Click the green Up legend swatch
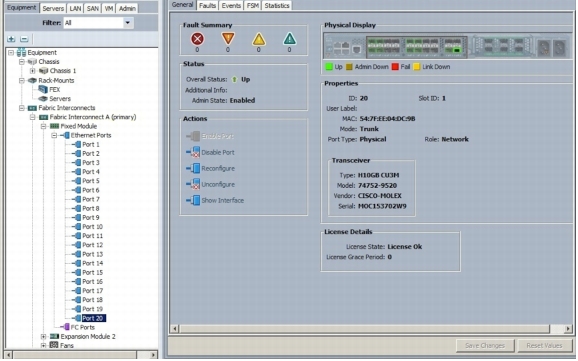The height and width of the screenshot is (361, 578). 329,67
